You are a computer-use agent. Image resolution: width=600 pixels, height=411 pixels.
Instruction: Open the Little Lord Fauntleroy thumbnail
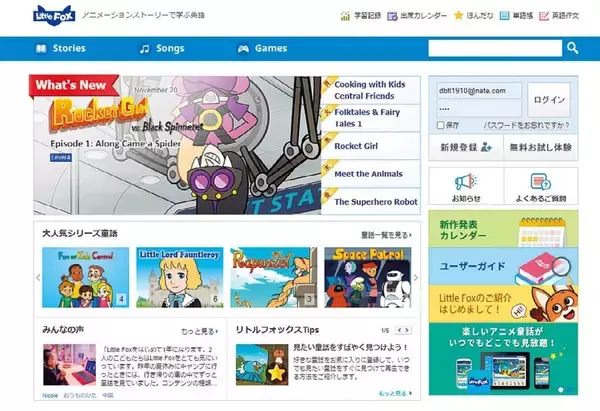click(x=179, y=277)
